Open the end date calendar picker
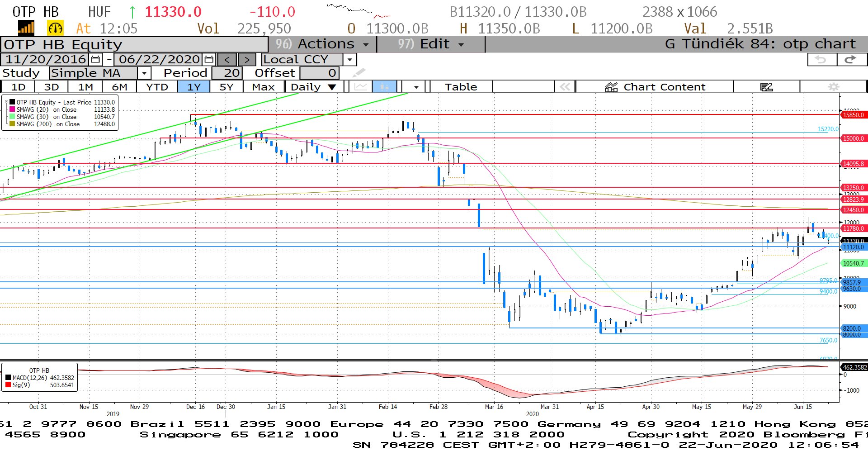The width and height of the screenshot is (868, 470). [209, 59]
